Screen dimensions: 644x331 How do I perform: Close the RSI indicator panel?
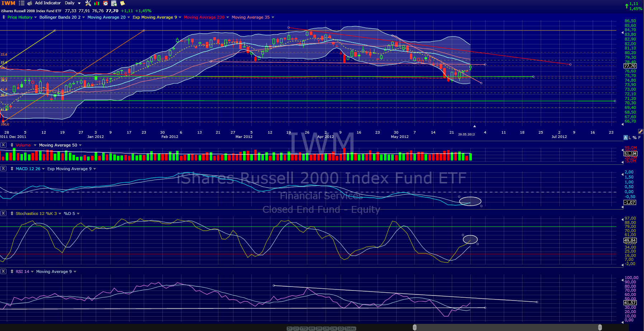click(3, 272)
